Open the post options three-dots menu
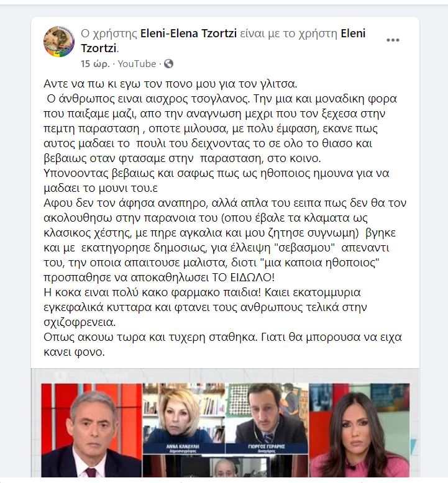 point(393,40)
